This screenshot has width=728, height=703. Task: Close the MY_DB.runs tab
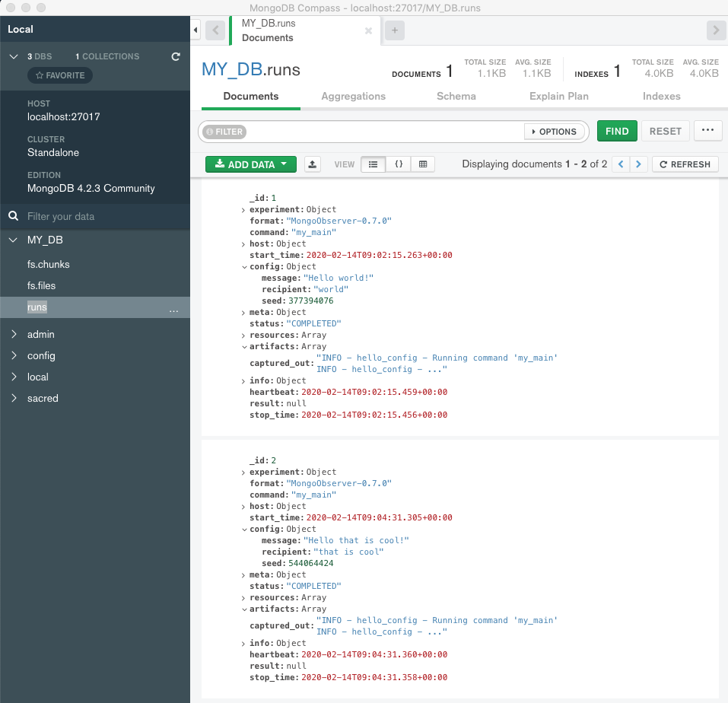click(368, 30)
